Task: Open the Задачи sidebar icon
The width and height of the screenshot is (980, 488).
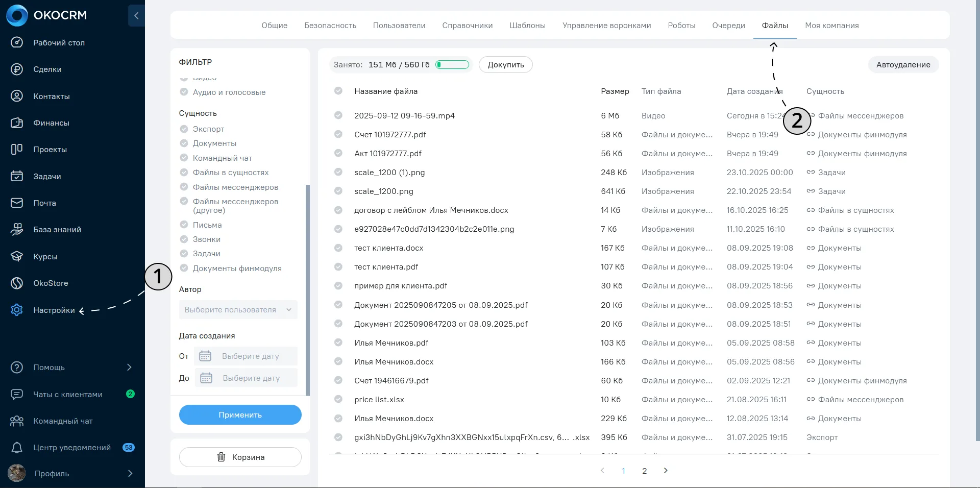Action: pyautogui.click(x=17, y=176)
